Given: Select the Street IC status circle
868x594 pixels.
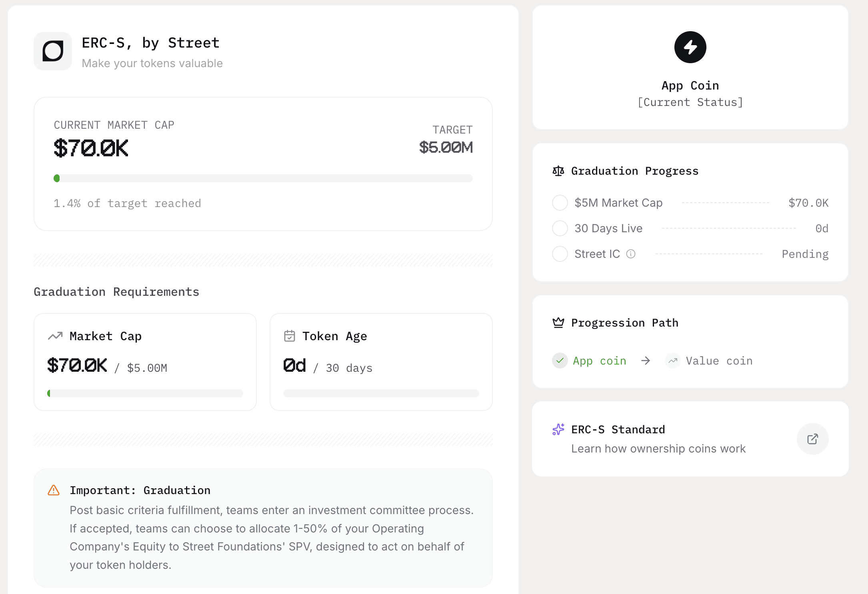Looking at the screenshot, I should pyautogui.click(x=560, y=254).
